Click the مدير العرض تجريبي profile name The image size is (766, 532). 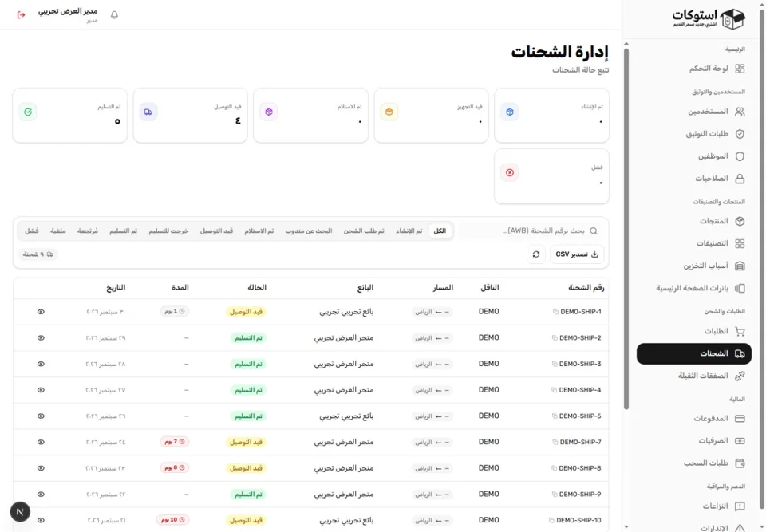pos(68,11)
